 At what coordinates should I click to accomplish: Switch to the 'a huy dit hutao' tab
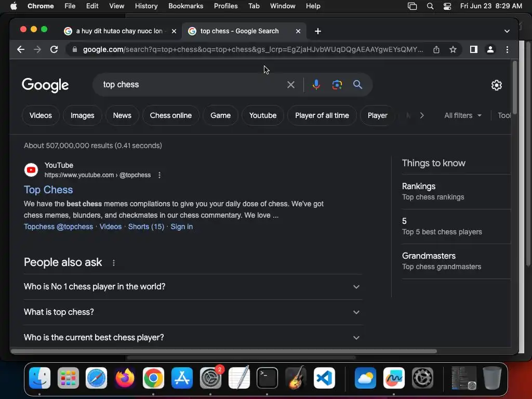tap(119, 31)
